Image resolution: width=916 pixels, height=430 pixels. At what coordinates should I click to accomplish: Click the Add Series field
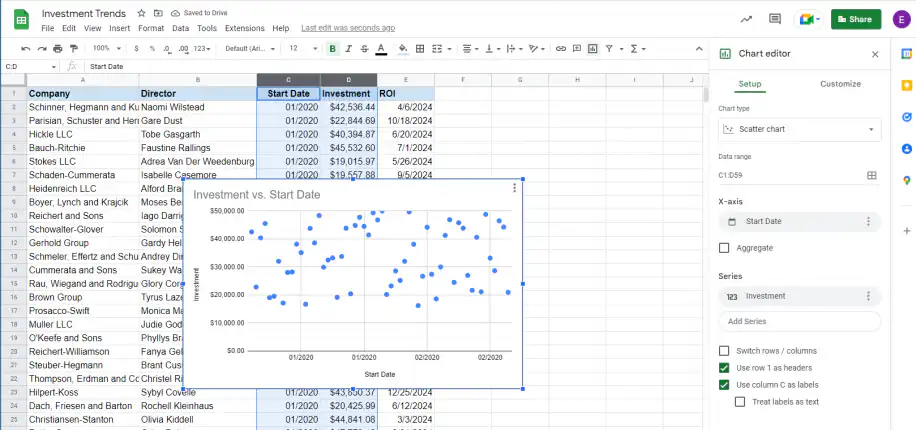click(x=799, y=321)
